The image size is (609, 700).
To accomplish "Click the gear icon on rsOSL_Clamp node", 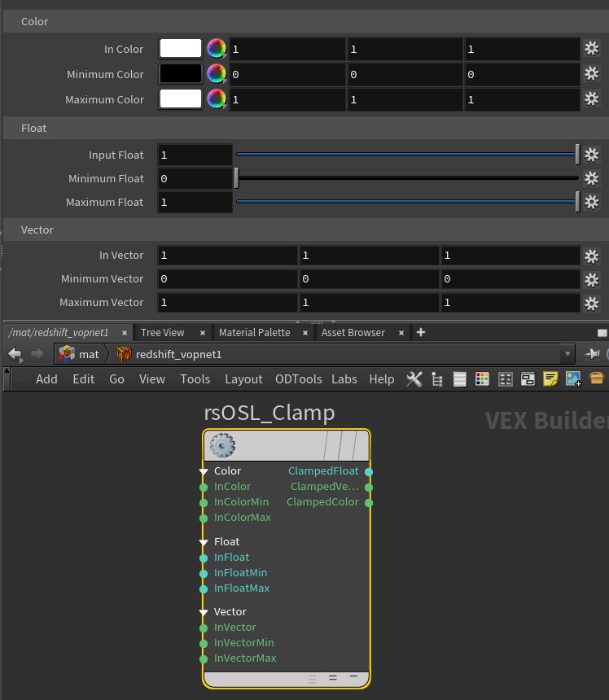I will pos(222,445).
